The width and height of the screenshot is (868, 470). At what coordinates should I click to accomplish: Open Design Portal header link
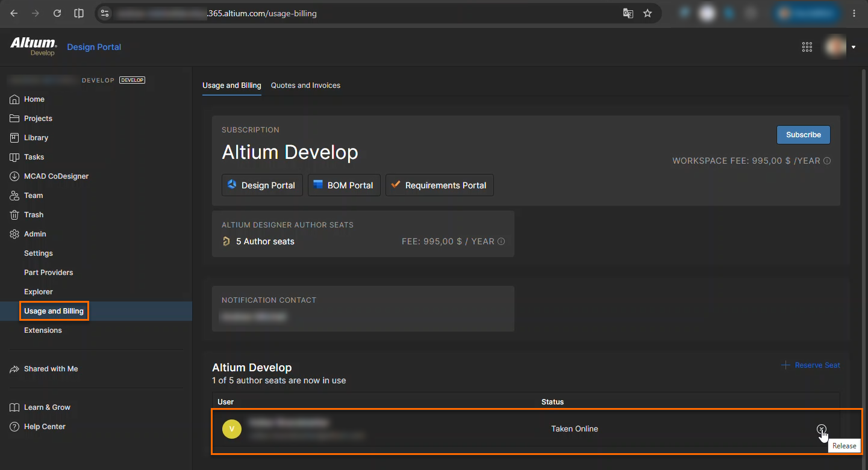click(94, 47)
